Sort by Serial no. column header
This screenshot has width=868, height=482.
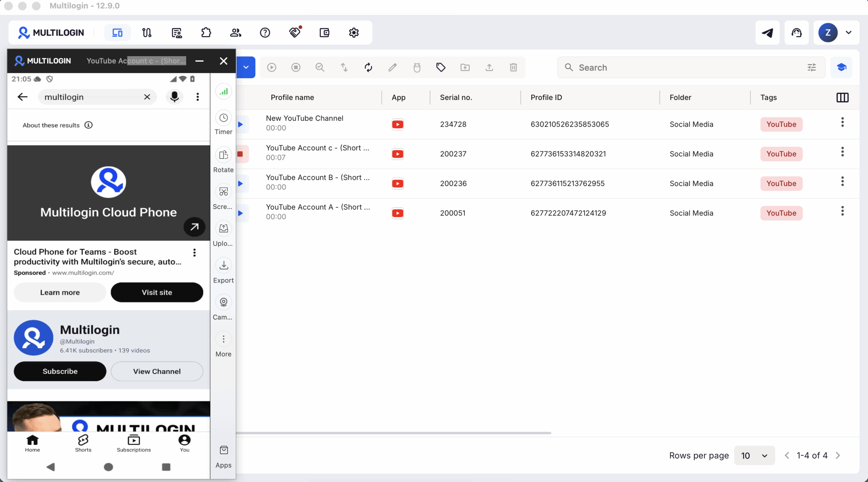456,98
